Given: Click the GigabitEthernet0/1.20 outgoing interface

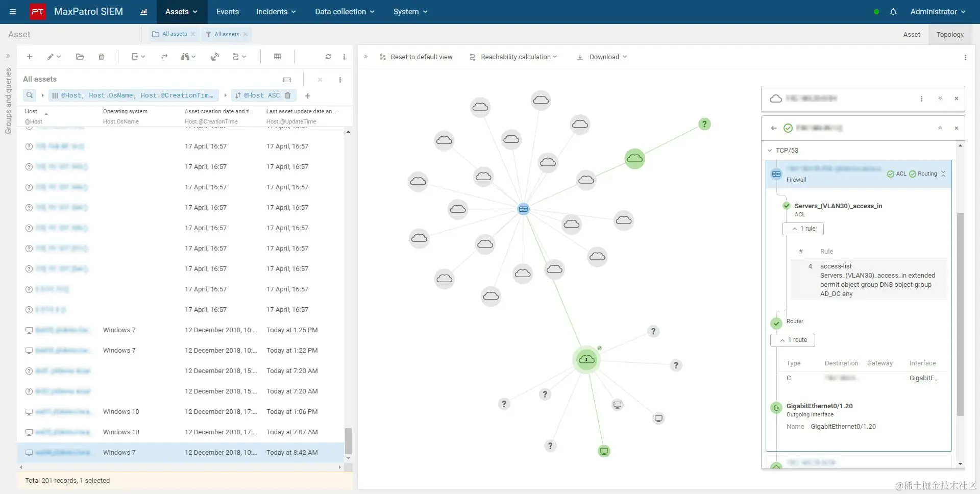Looking at the screenshot, I should coord(819,406).
